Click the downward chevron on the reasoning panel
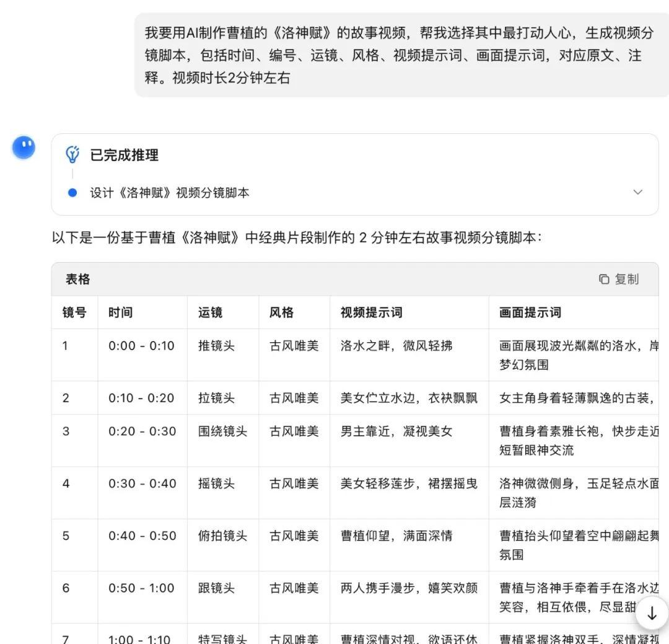669x644 pixels. [x=639, y=193]
